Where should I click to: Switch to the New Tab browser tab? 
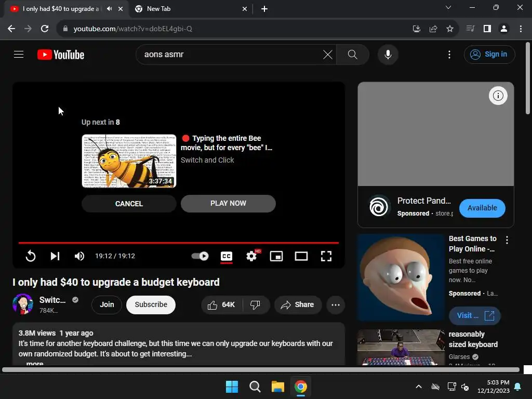(x=191, y=9)
